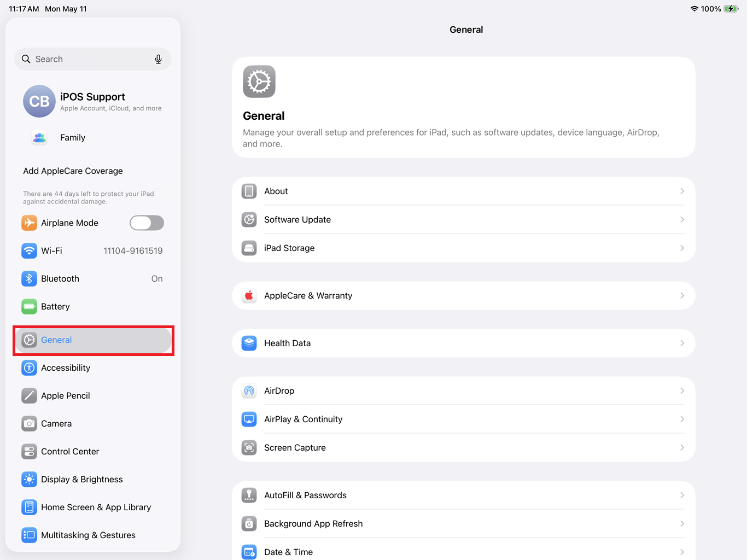
Task: Expand the AirDrop chevron
Action: pyautogui.click(x=682, y=390)
